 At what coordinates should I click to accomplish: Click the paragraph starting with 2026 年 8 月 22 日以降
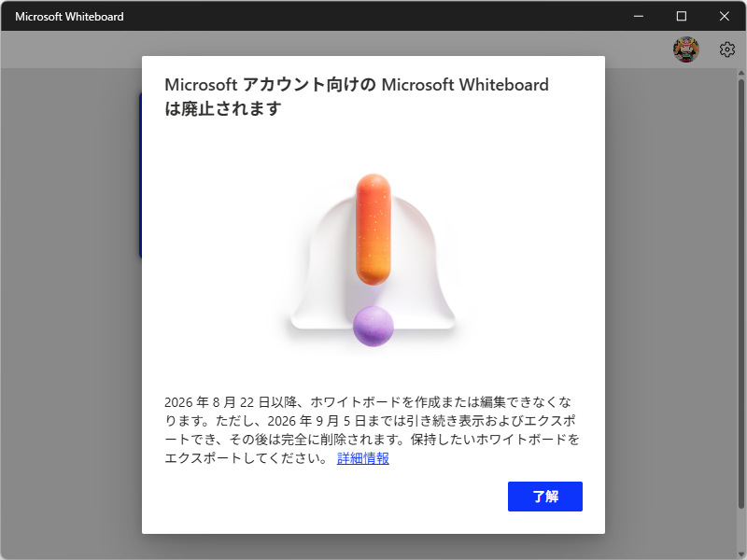(372, 430)
